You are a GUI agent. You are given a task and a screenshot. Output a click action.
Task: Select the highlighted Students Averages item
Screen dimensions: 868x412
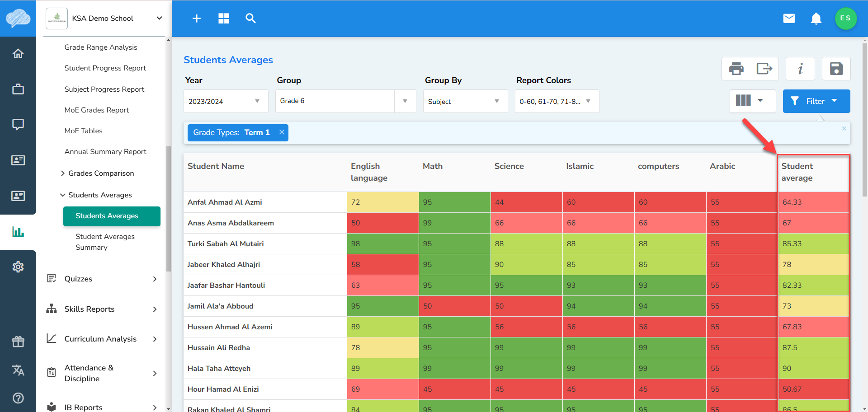pyautogui.click(x=112, y=216)
